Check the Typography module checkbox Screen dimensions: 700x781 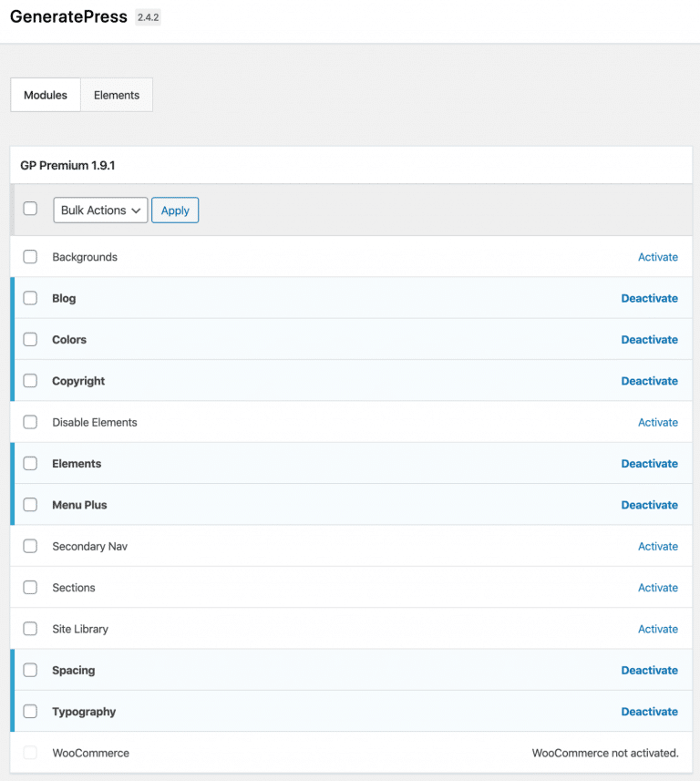click(30, 711)
